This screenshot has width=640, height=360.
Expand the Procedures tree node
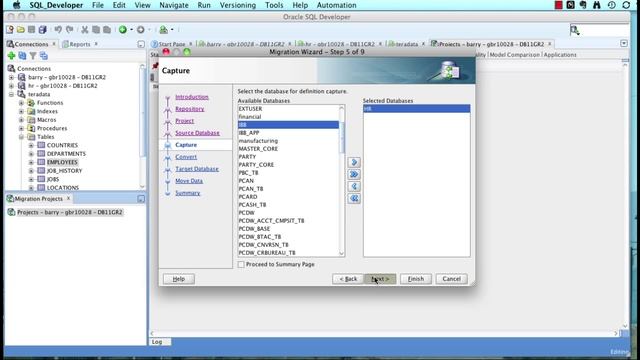[21, 128]
